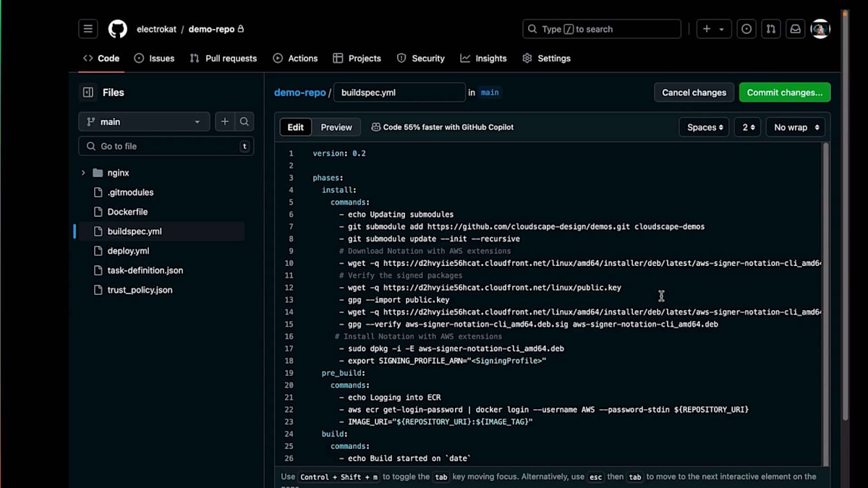Click the add file plus button
Viewport: 868px width, 488px height.
point(225,121)
